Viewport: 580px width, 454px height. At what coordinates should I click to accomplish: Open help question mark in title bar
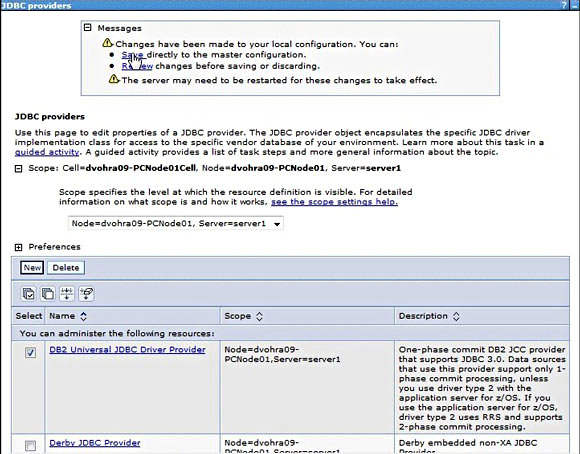coord(564,5)
